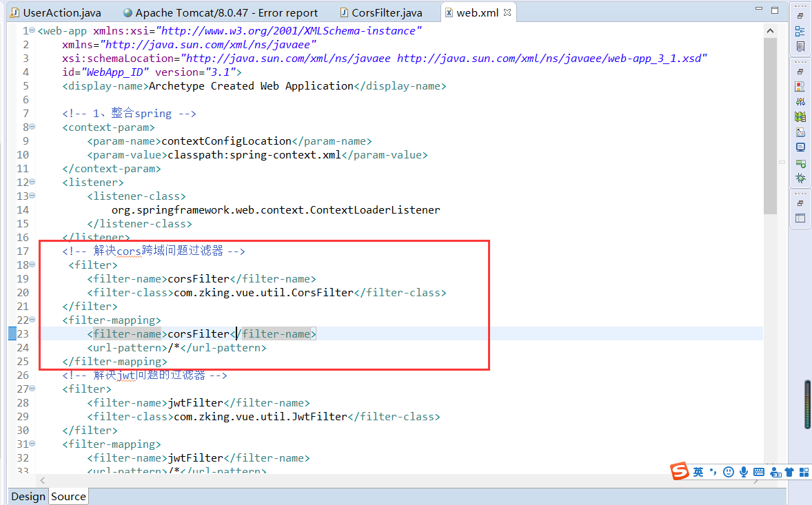Close the web.xml editor tab

pyautogui.click(x=507, y=12)
